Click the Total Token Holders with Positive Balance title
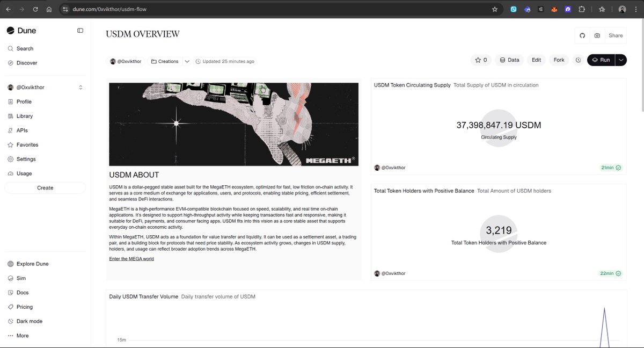Image resolution: width=644 pixels, height=348 pixels. tap(424, 191)
